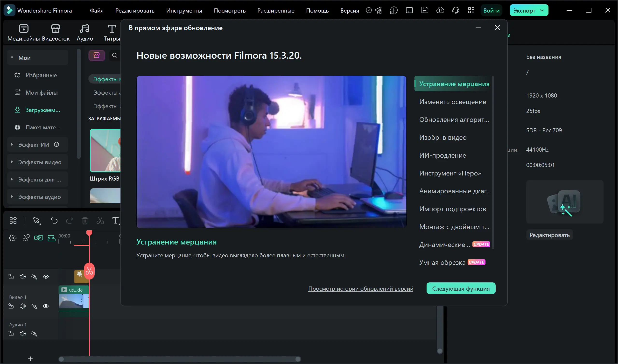Mute the Audio 1 track speaker
Screen dimensions: 618x364
click(22, 334)
